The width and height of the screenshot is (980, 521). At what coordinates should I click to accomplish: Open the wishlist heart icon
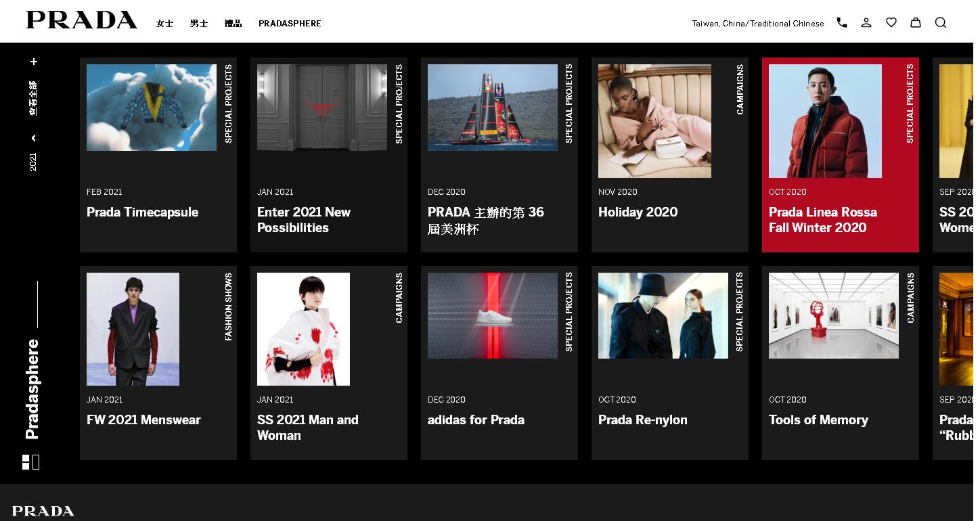[x=891, y=22]
